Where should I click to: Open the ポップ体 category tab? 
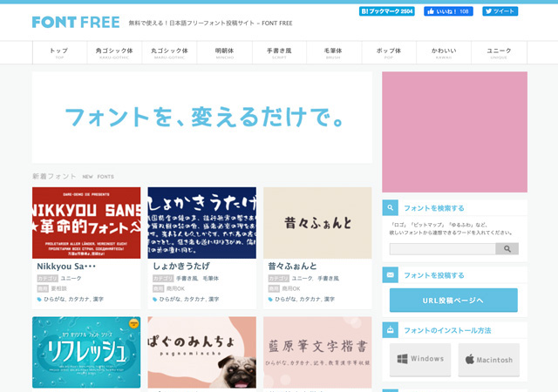pyautogui.click(x=389, y=52)
